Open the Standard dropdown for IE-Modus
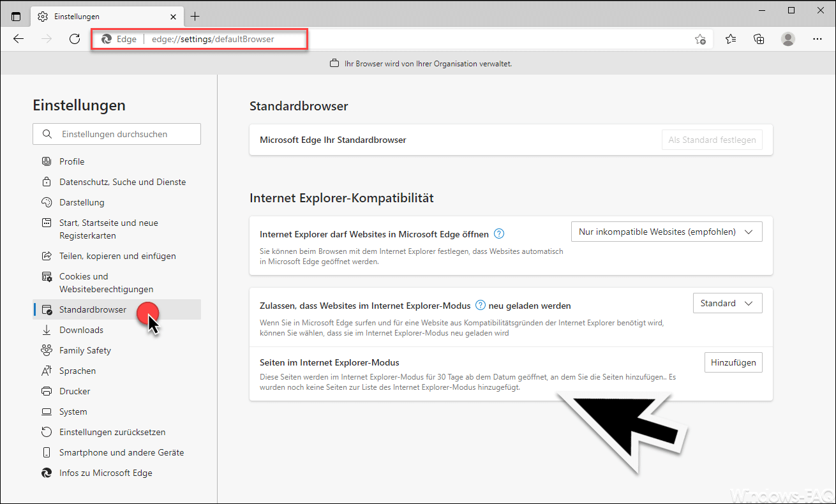This screenshot has width=836, height=504. coord(727,302)
